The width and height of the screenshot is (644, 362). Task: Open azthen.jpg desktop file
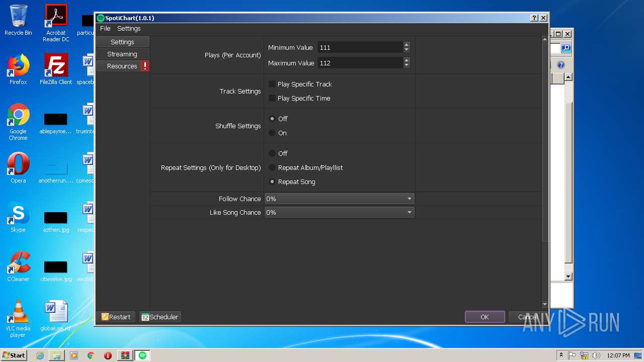(x=56, y=221)
